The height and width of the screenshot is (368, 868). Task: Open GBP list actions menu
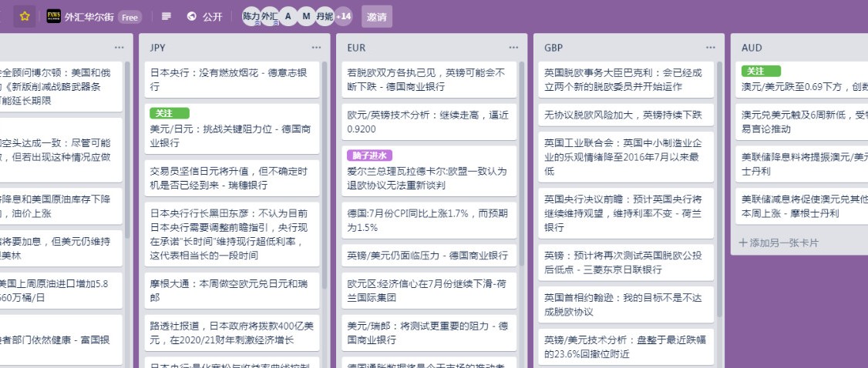pos(711,48)
